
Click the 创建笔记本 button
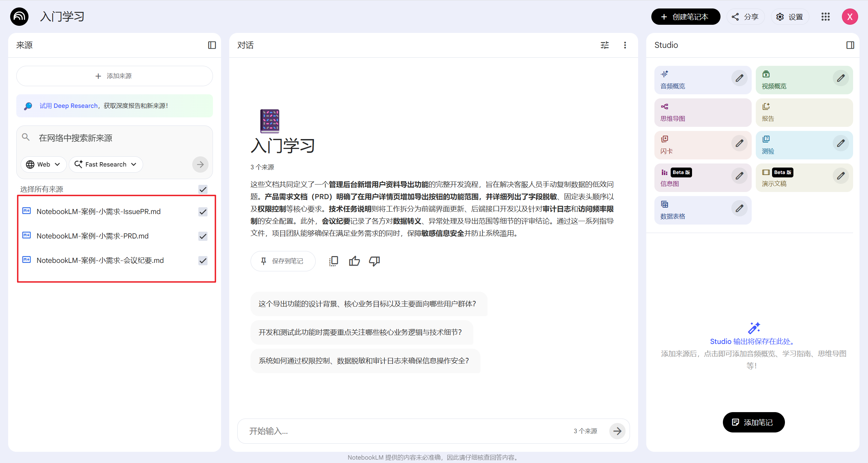click(x=685, y=17)
